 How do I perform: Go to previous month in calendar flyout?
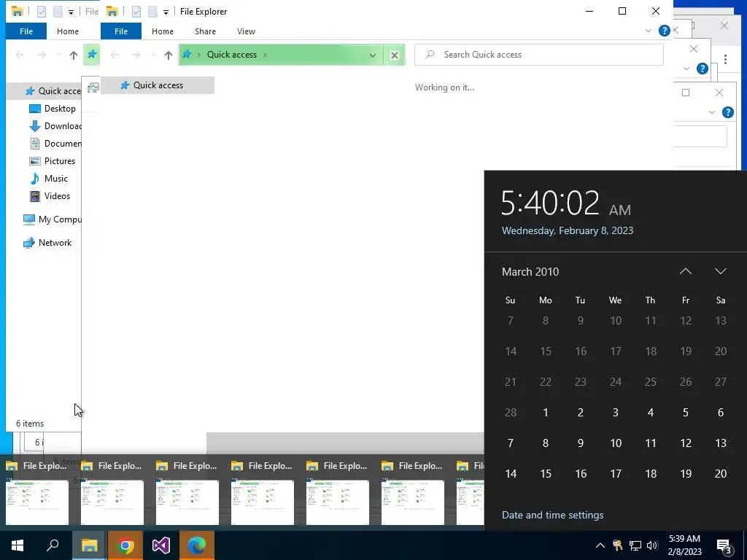pos(685,271)
